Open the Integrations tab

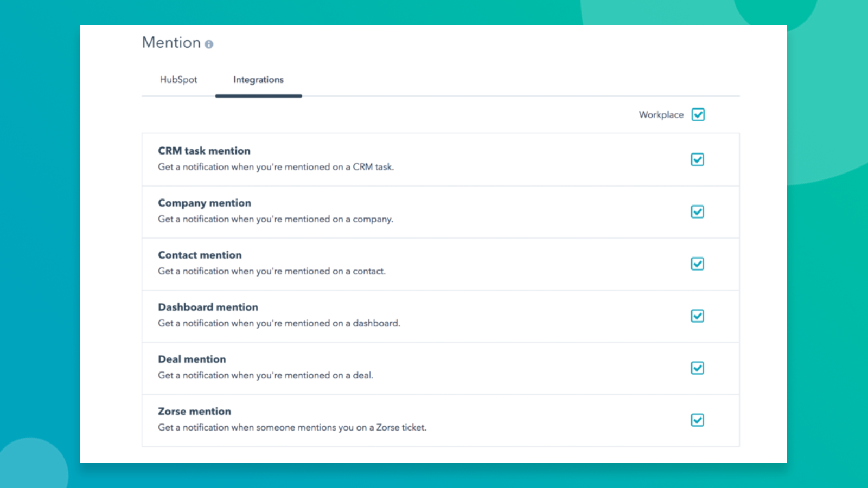click(x=258, y=80)
